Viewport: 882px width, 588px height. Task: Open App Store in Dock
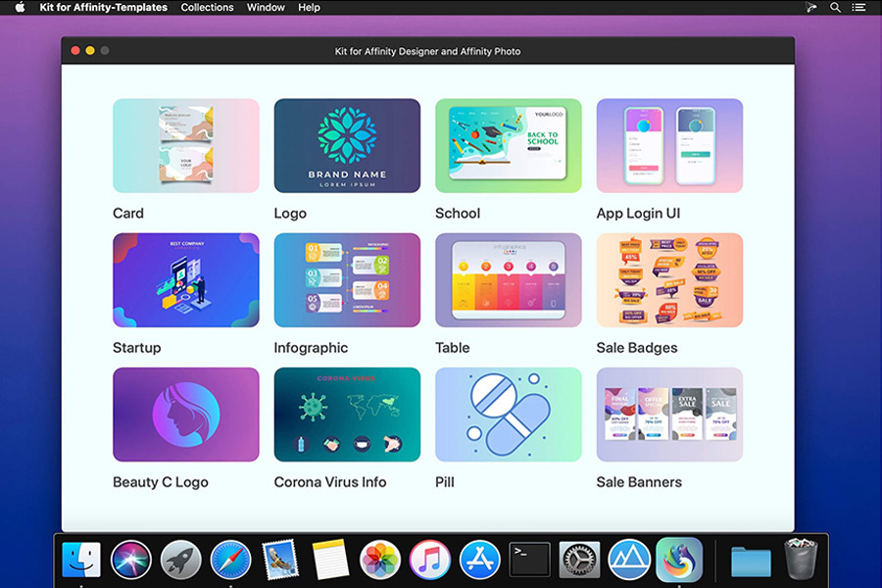click(479, 560)
